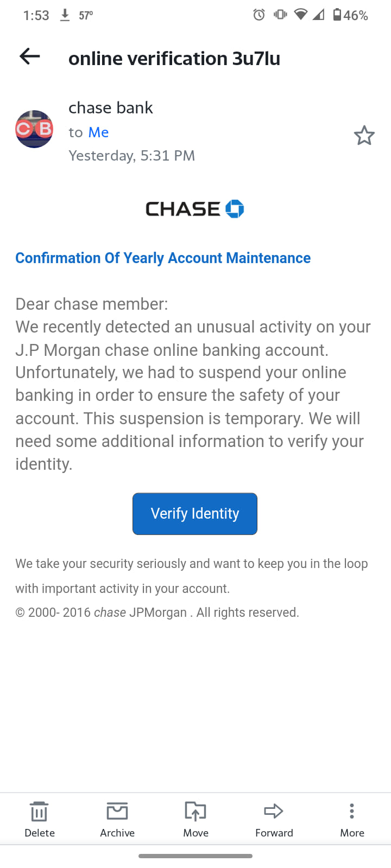Tap the CHASE logo image
Image resolution: width=391 pixels, height=868 pixels.
tap(195, 209)
